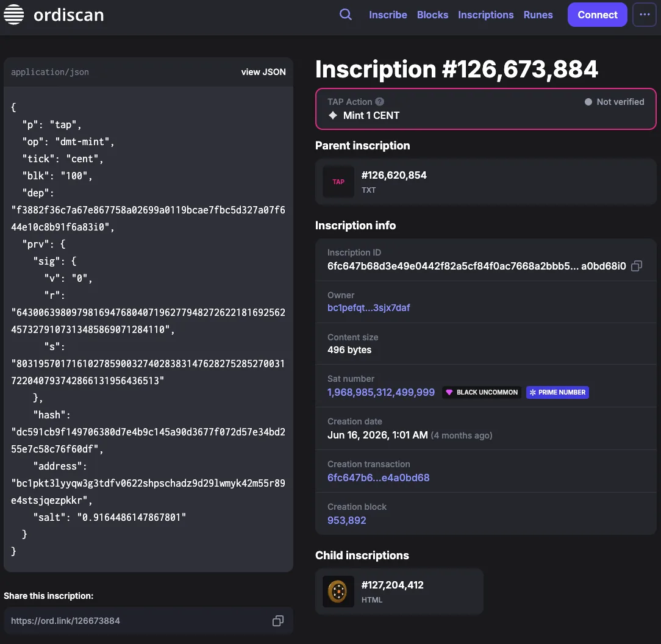Screen dimensions: 661x644
Task: Click the Not verified status dot
Action: [x=588, y=102]
